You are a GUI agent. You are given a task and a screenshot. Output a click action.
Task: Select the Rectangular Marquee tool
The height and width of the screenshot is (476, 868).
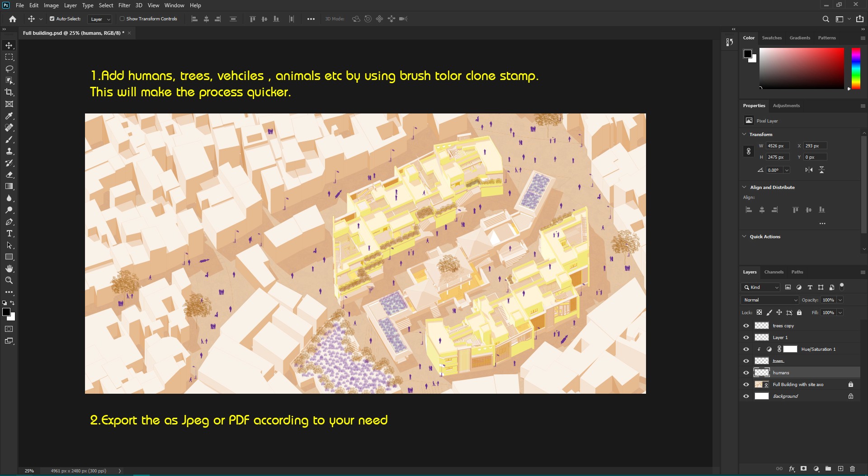(x=9, y=57)
